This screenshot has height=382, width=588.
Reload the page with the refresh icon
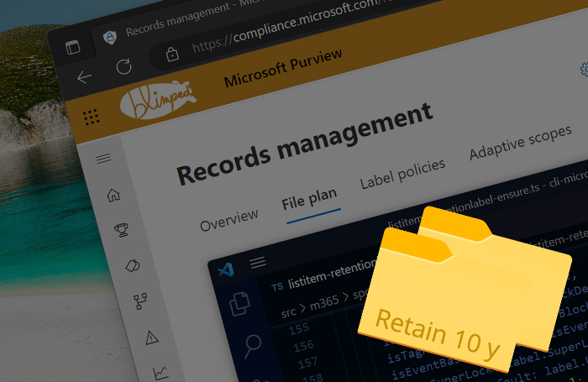click(x=123, y=66)
